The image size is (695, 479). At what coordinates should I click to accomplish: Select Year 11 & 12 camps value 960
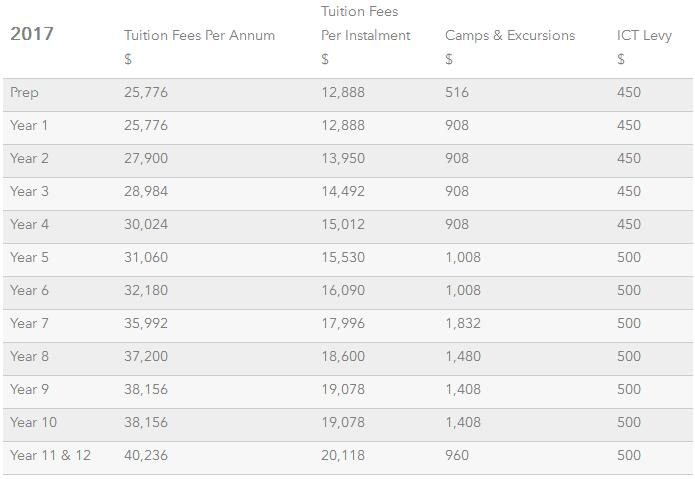(457, 456)
